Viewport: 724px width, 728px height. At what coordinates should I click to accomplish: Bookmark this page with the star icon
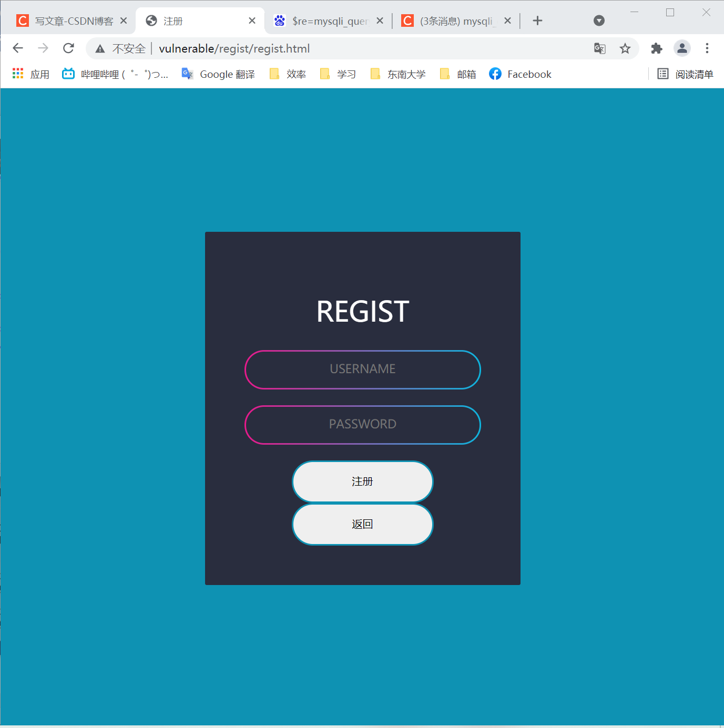point(625,48)
